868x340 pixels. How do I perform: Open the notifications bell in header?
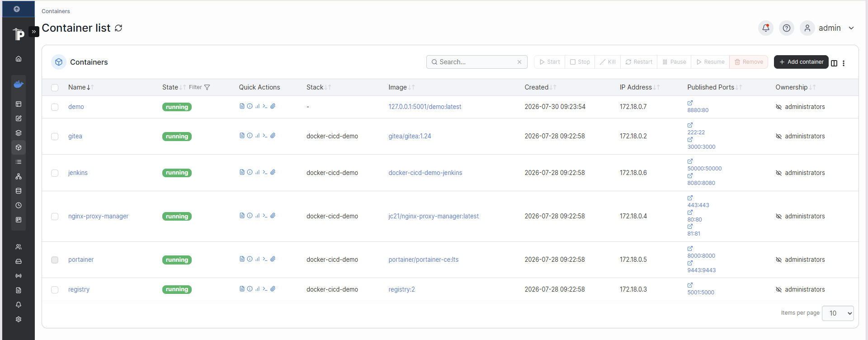tap(766, 28)
